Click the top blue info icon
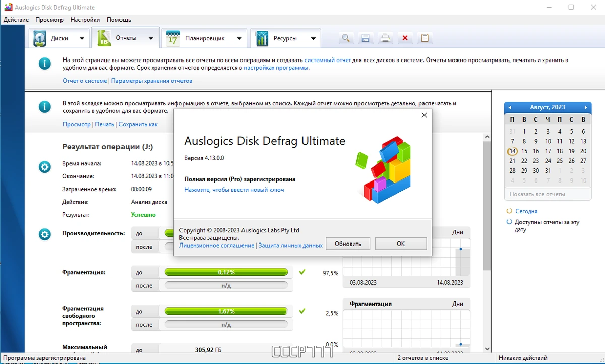 [45, 64]
